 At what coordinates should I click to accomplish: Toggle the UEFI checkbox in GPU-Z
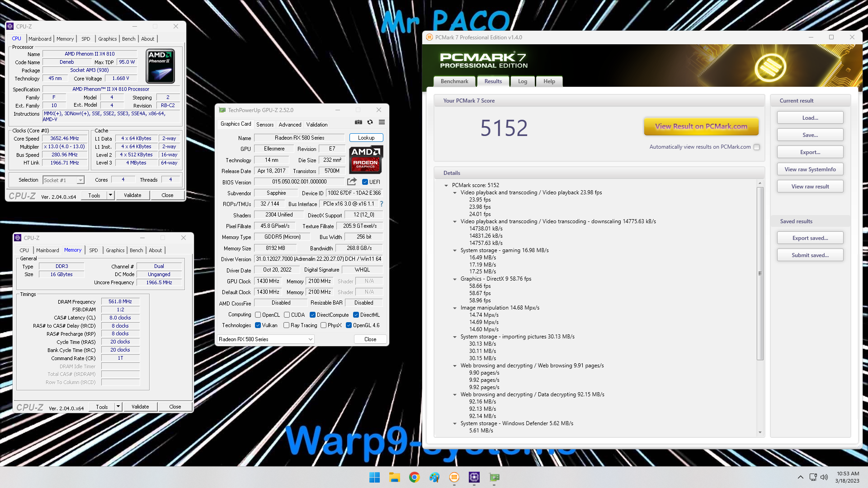point(365,182)
